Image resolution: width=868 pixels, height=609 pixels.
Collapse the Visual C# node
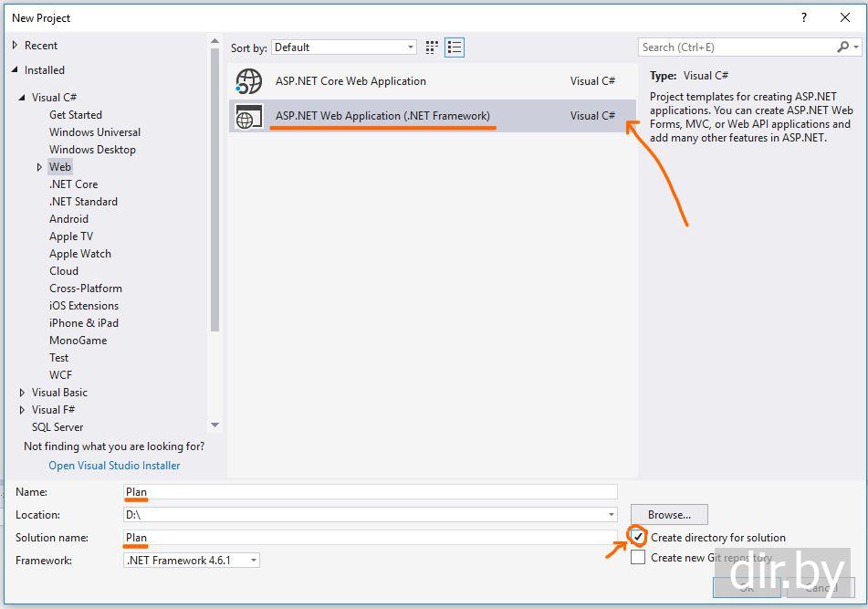22,98
